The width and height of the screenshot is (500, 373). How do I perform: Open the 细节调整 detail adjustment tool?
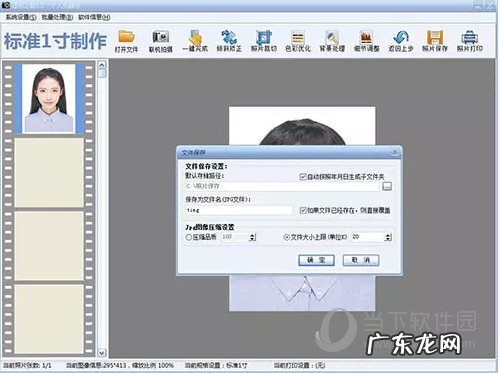pyautogui.click(x=366, y=41)
